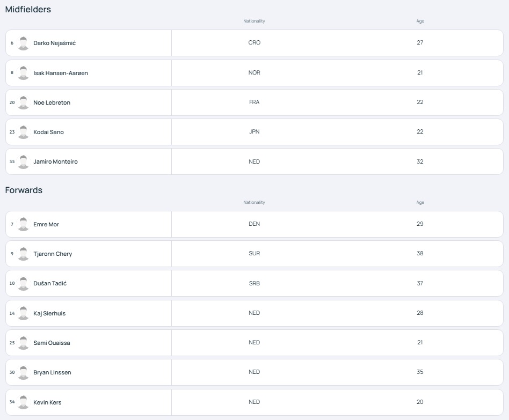The width and height of the screenshot is (509, 420).
Task: Click Noe Lebreton's player avatar
Action: click(x=23, y=102)
